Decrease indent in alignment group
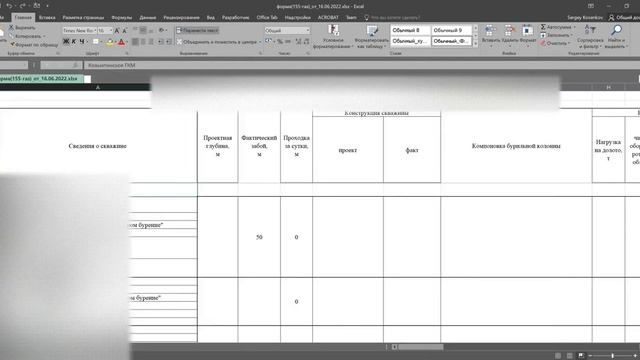Image resolution: width=640 pixels, height=360 pixels. tap(161, 42)
